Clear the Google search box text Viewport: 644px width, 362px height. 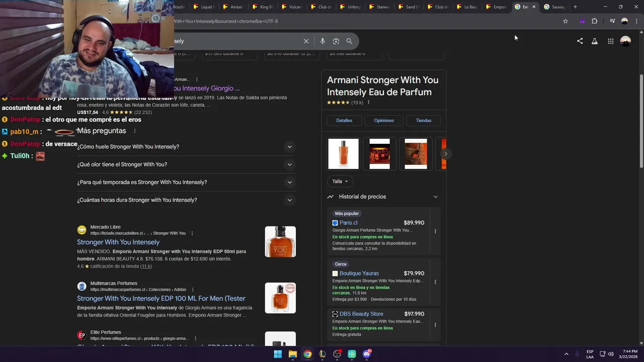coord(306,41)
